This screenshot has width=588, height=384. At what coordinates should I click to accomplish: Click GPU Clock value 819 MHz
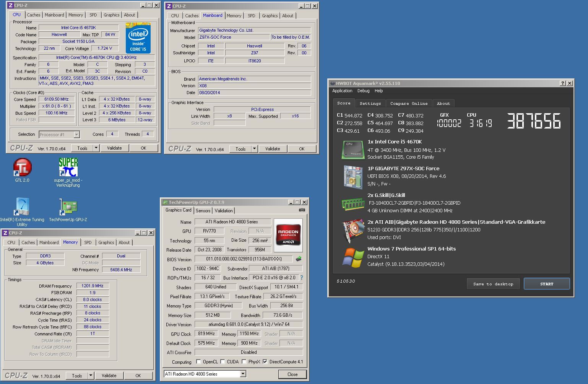[x=206, y=334]
